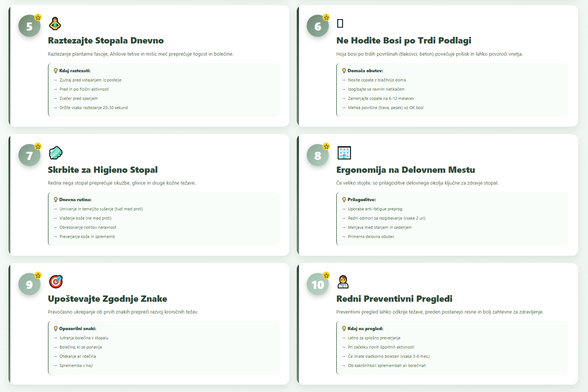Click the number 7 badge
This screenshot has width=588, height=392.
point(29,155)
